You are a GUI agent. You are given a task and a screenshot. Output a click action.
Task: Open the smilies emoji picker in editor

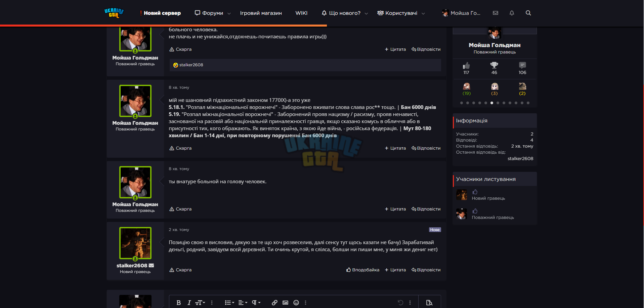pos(296,303)
